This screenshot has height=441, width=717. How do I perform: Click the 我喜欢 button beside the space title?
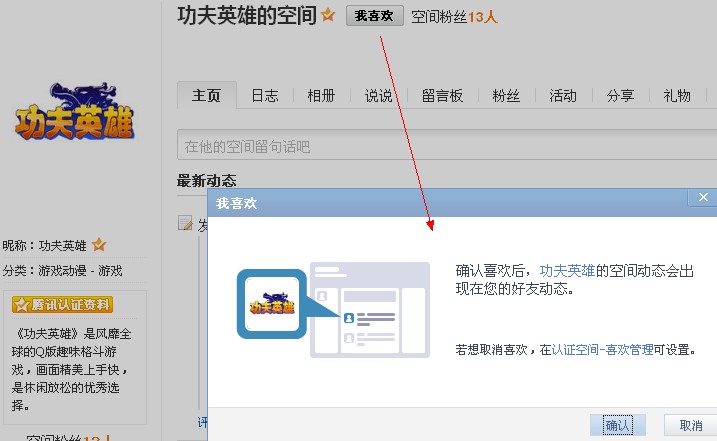point(375,16)
